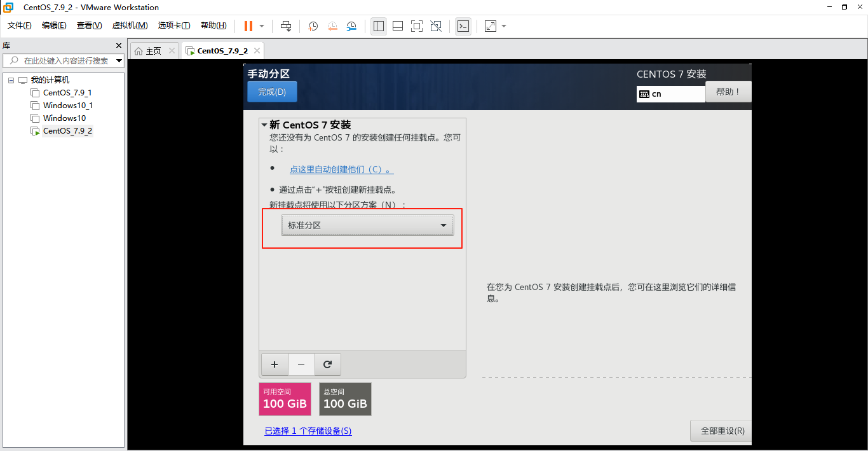Screen dimensions: 868x451
Task: Open the power options dropdown arrow
Action: point(262,26)
